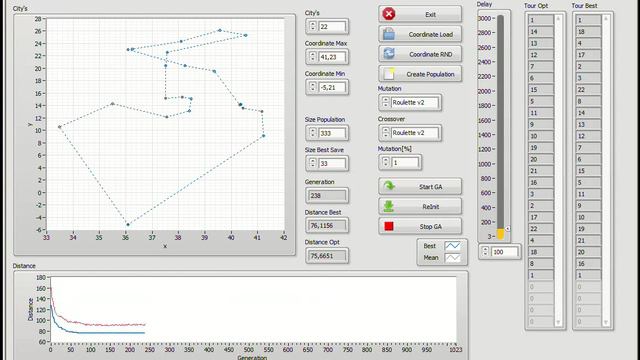Click the Size Population stepper arrows
This screenshot has height=360, width=640.
point(313,133)
